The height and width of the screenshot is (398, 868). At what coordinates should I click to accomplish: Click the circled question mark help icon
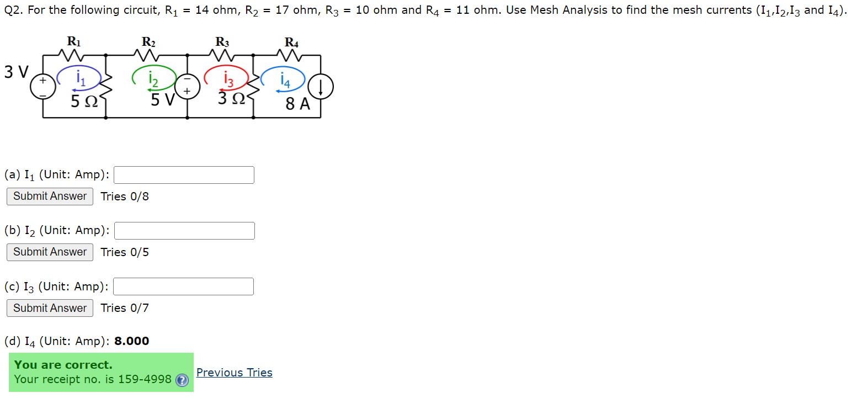(x=182, y=380)
